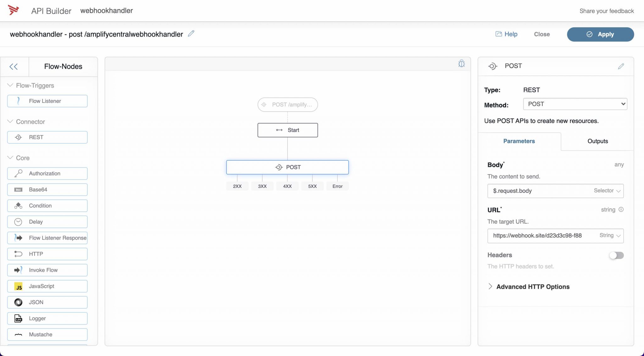Select the JavaScript flow-node

tap(47, 286)
